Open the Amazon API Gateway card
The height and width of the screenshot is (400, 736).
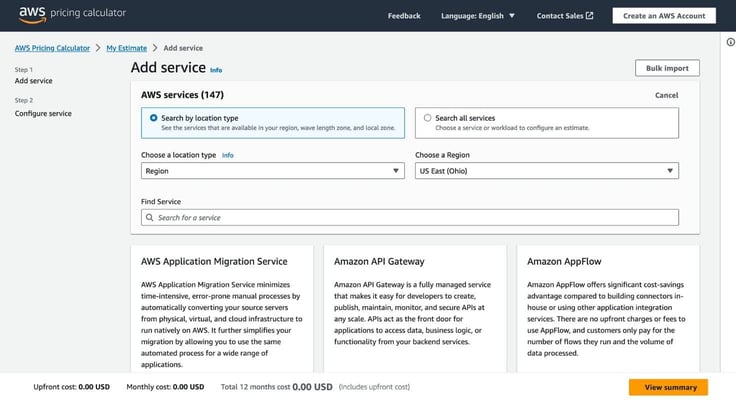[x=415, y=310]
